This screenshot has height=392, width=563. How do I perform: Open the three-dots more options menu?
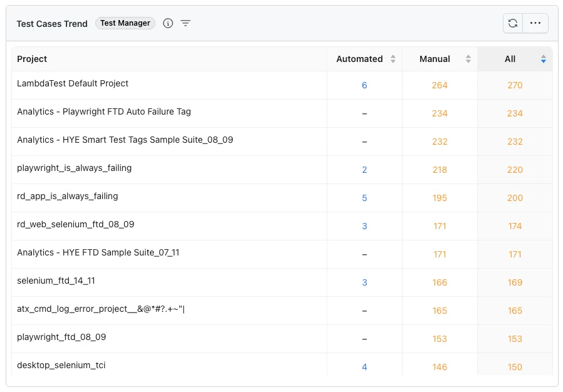[535, 23]
